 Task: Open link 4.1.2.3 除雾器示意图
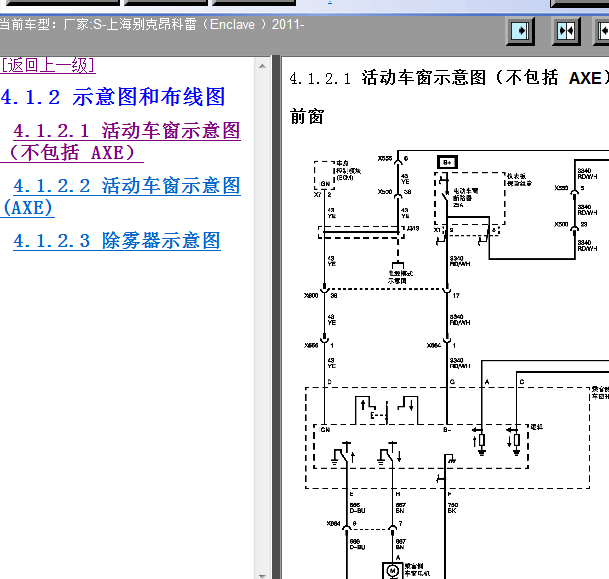point(117,241)
